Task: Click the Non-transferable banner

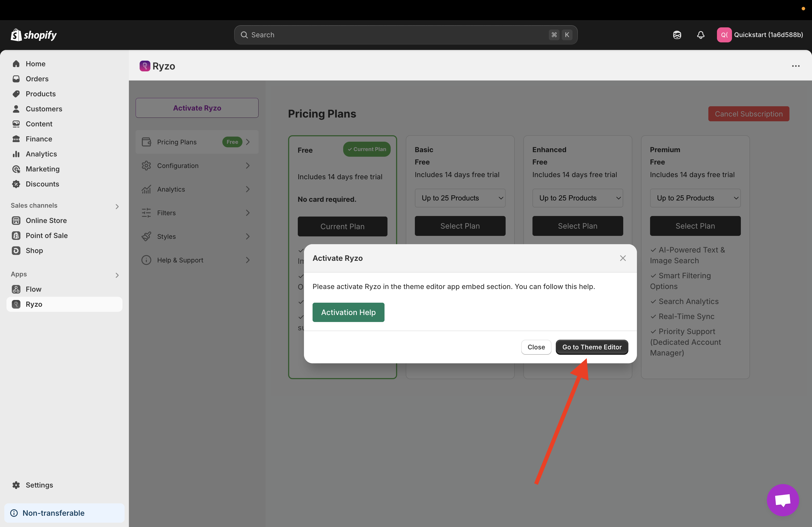Action: [x=64, y=513]
